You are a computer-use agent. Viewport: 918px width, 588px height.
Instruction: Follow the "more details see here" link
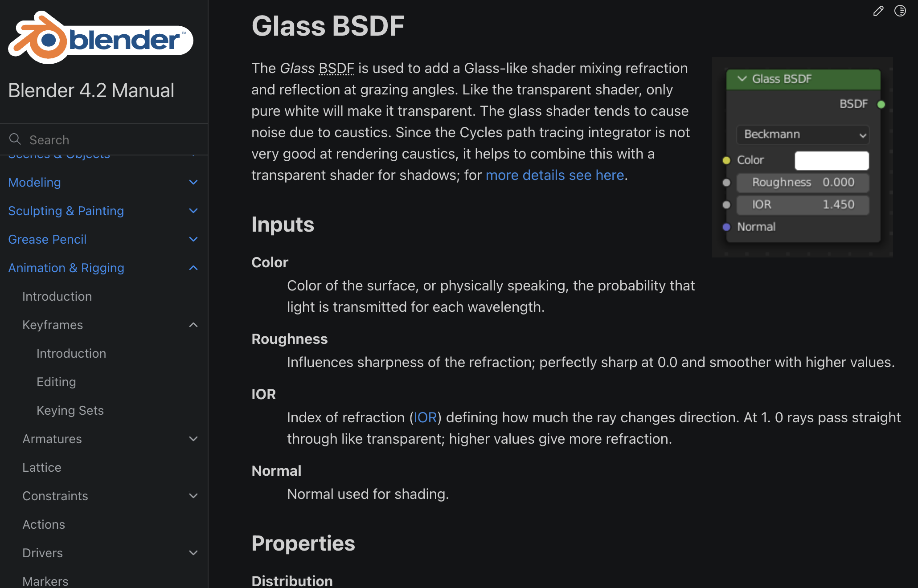point(554,175)
